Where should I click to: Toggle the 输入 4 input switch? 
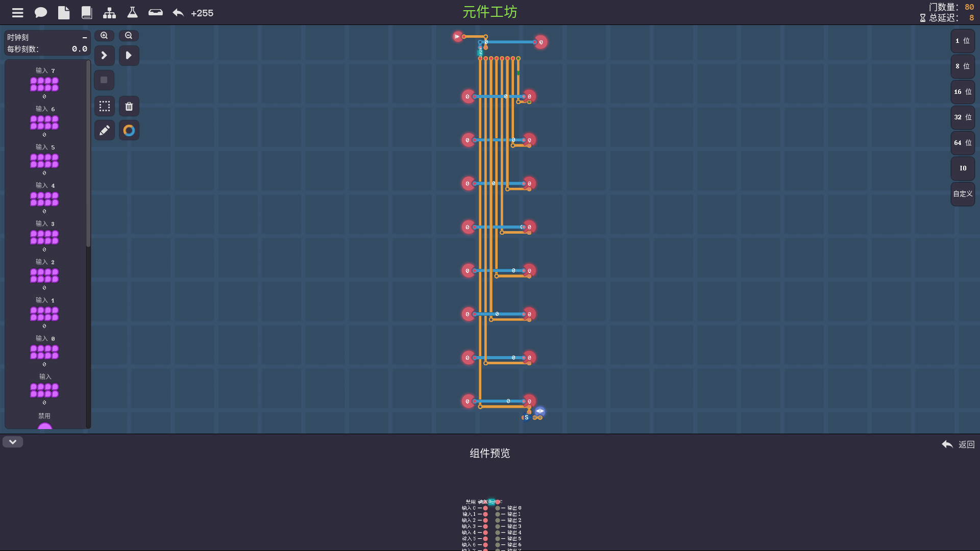pyautogui.click(x=44, y=199)
